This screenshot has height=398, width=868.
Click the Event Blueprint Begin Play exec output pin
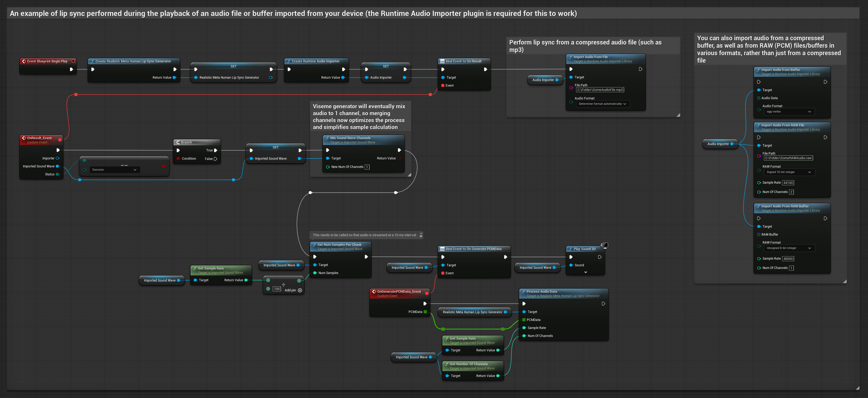72,69
